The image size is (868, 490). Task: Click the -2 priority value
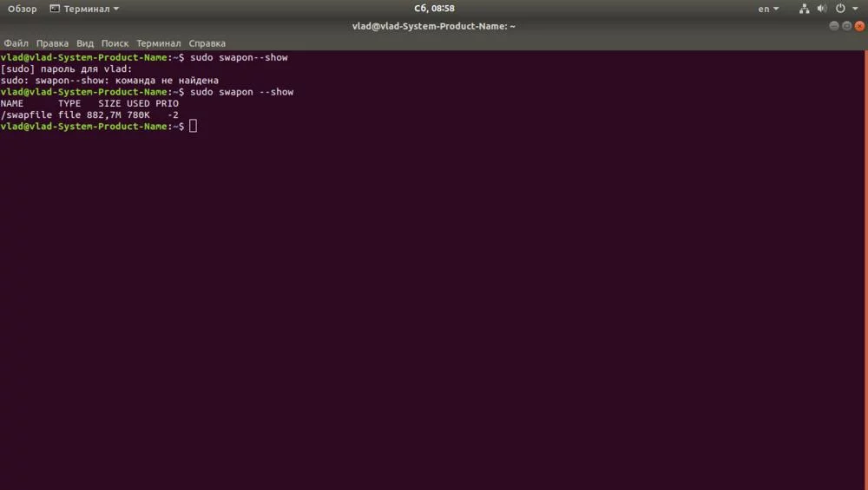click(x=173, y=115)
